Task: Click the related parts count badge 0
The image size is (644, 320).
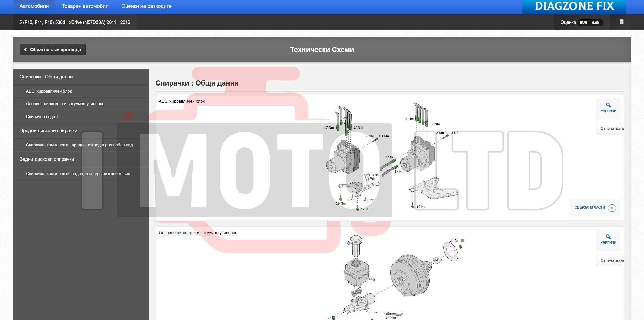Action: click(612, 208)
